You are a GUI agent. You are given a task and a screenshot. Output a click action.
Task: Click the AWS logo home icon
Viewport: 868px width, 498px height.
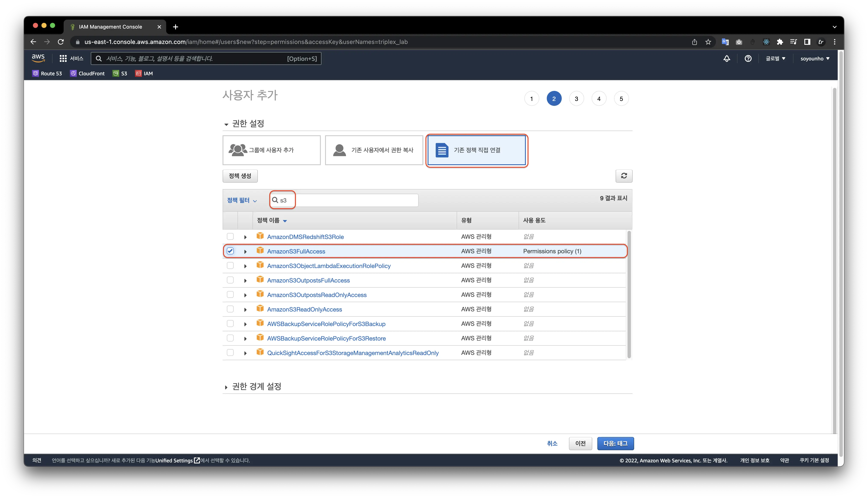38,58
